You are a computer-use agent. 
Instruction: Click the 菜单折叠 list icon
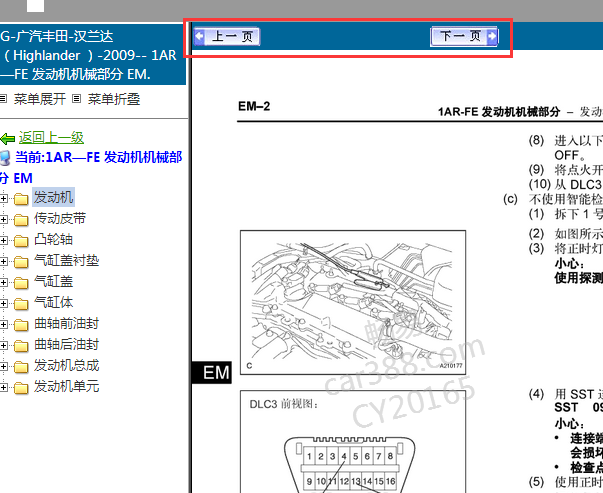pyautogui.click(x=77, y=99)
